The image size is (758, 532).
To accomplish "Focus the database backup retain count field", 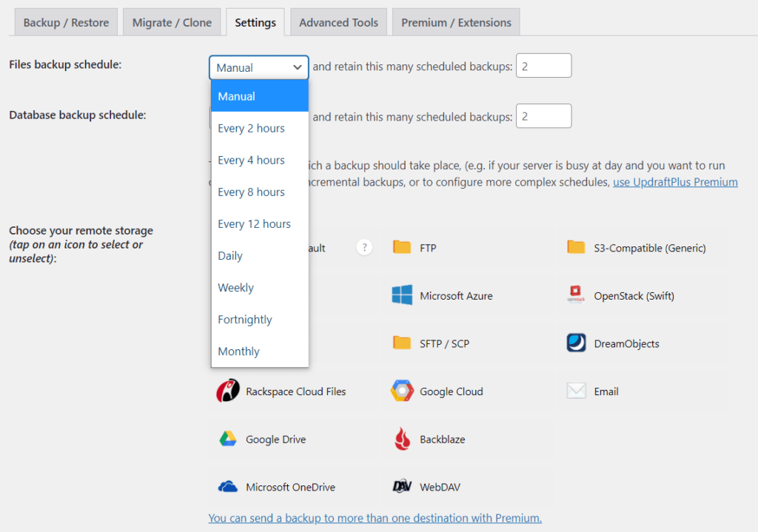I will (544, 116).
